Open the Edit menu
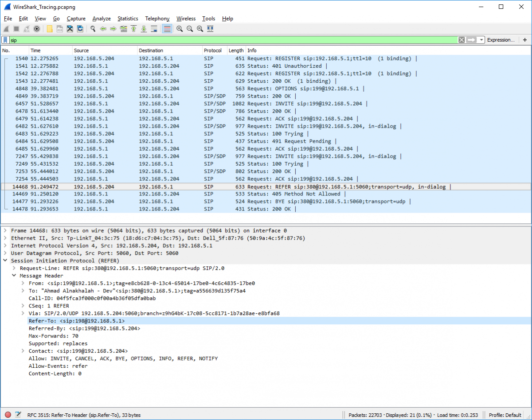This screenshot has width=532, height=420. (23, 19)
